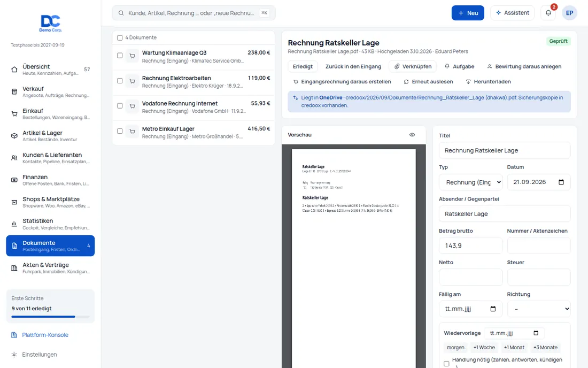Click the Übersicht home icon

(14, 70)
